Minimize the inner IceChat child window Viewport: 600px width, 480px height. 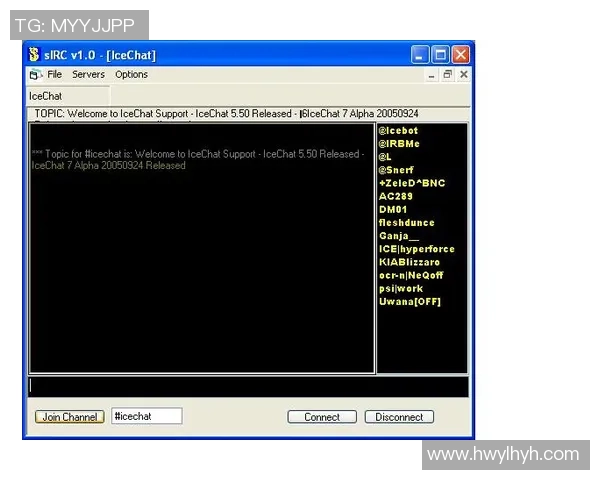point(432,75)
